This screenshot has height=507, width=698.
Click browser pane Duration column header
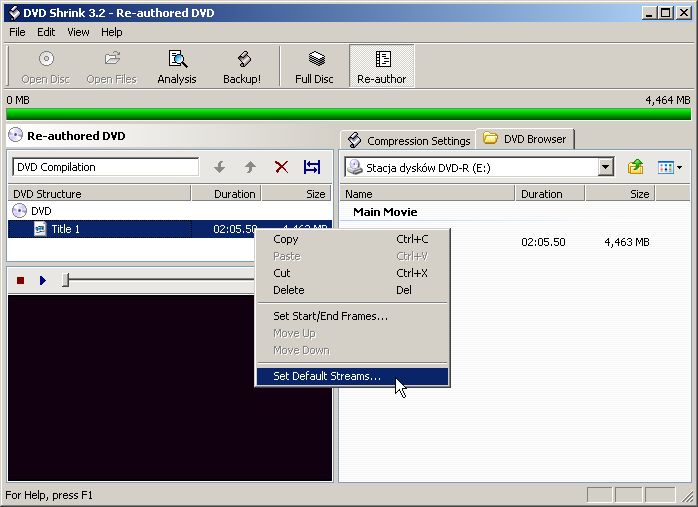pyautogui.click(x=550, y=194)
